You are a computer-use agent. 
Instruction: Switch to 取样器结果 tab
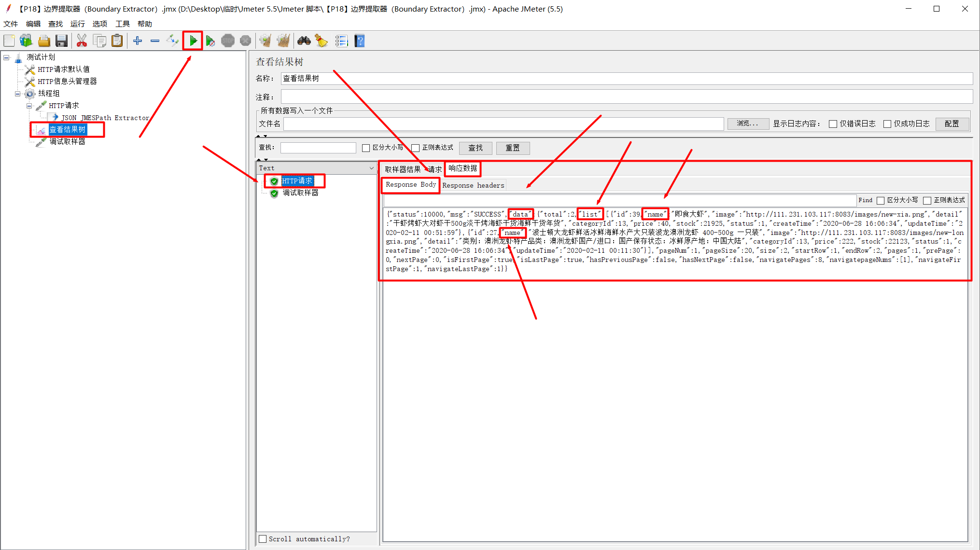pyautogui.click(x=403, y=169)
